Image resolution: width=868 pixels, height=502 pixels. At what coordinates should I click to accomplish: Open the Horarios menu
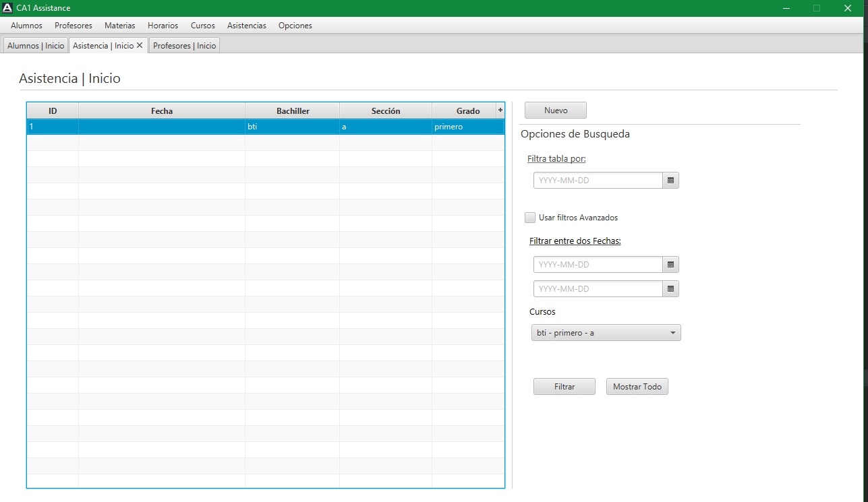163,26
